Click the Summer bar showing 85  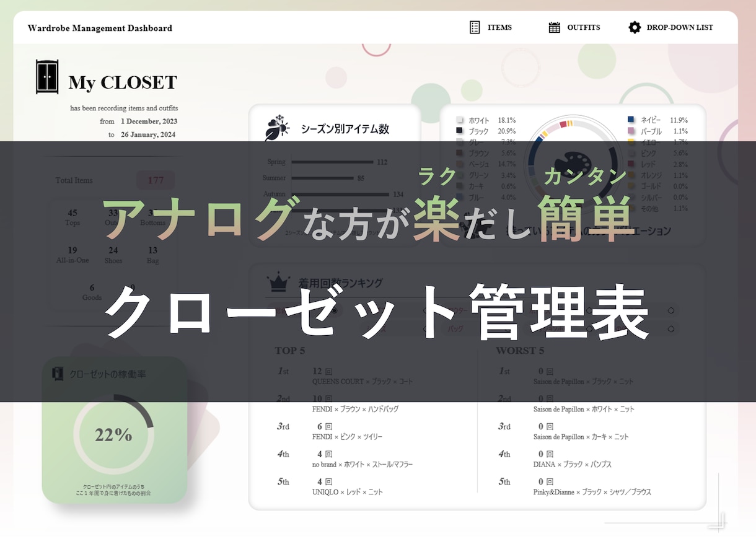tap(322, 178)
